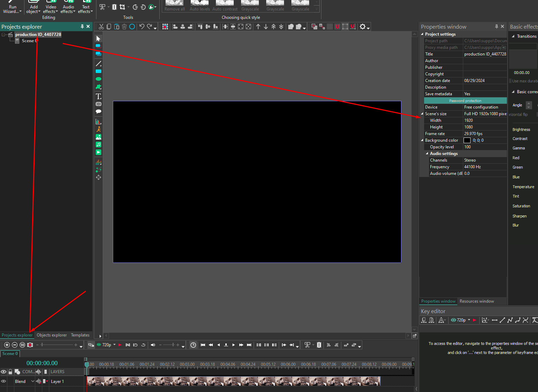The image size is (538, 392).
Task: Select the Movement arrows tool
Action: point(99,177)
